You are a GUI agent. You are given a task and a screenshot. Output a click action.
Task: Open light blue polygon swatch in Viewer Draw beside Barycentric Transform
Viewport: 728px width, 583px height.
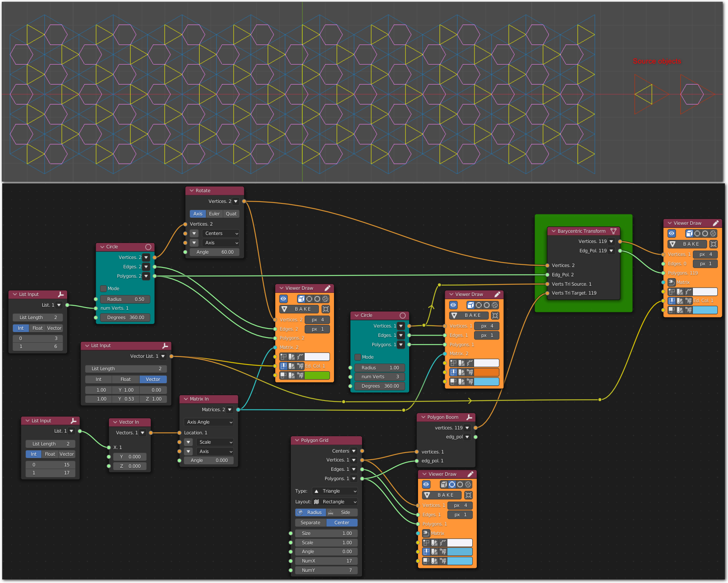pos(705,310)
